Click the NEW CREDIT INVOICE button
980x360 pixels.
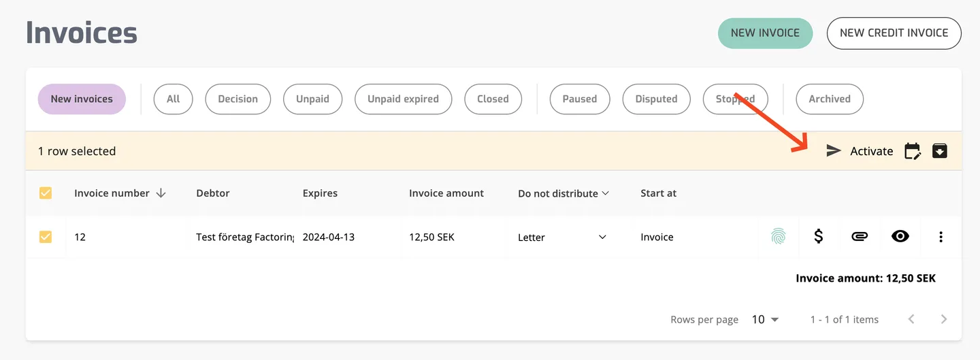[894, 33]
